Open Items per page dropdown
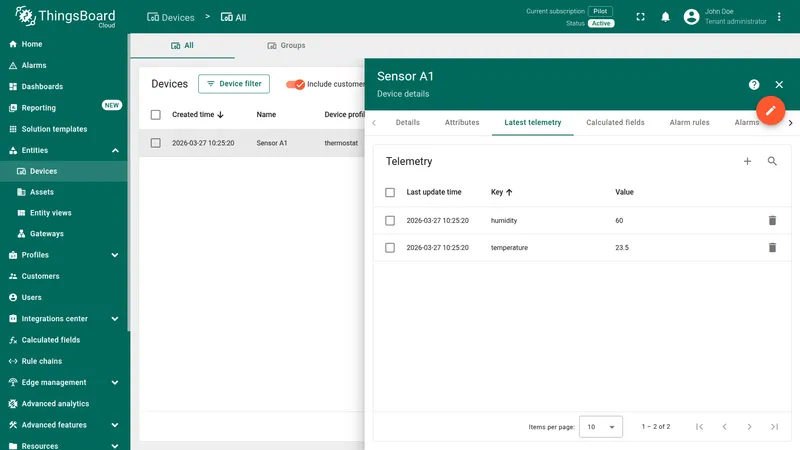This screenshot has height=450, width=800. pyautogui.click(x=601, y=427)
